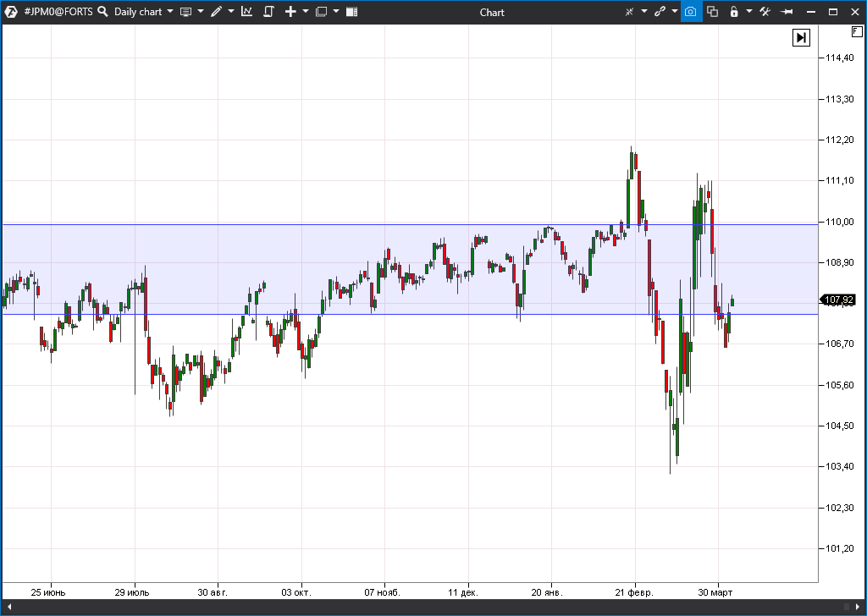The image size is (867, 616).
Task: Close the Chart window
Action: 855,12
